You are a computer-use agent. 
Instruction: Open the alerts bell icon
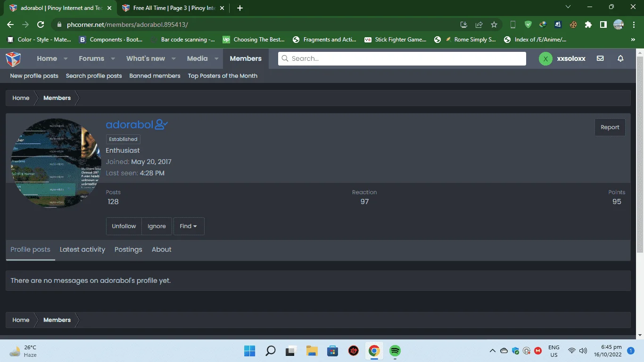[x=620, y=58]
